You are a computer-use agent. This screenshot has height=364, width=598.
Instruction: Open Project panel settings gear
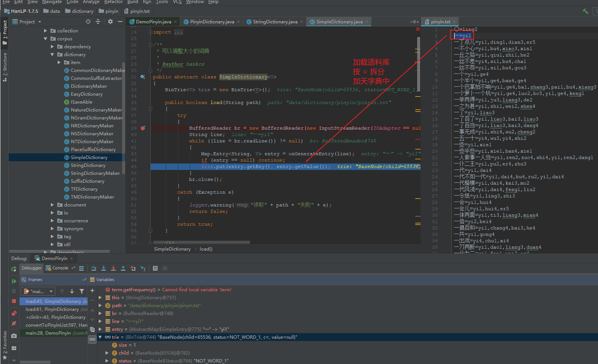coord(110,22)
